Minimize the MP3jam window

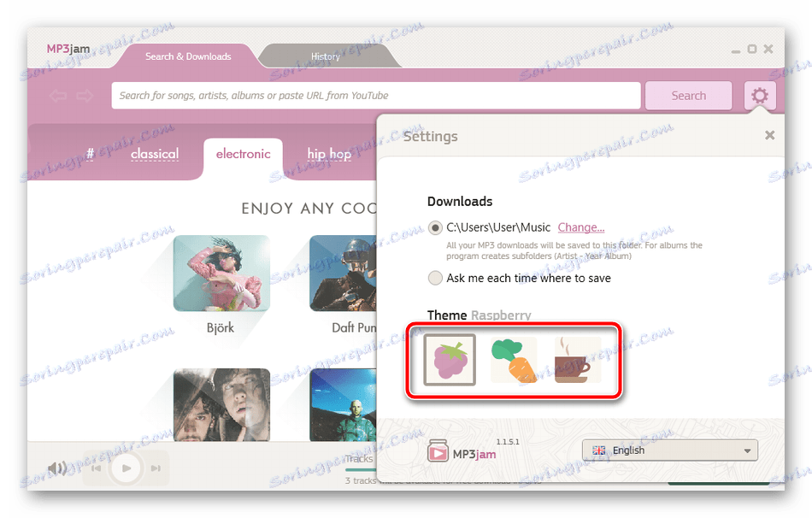click(x=736, y=50)
